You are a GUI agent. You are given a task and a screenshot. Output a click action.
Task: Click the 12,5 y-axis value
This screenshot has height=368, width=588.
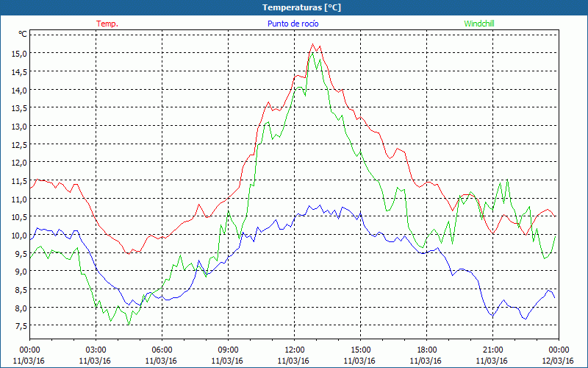coord(19,144)
